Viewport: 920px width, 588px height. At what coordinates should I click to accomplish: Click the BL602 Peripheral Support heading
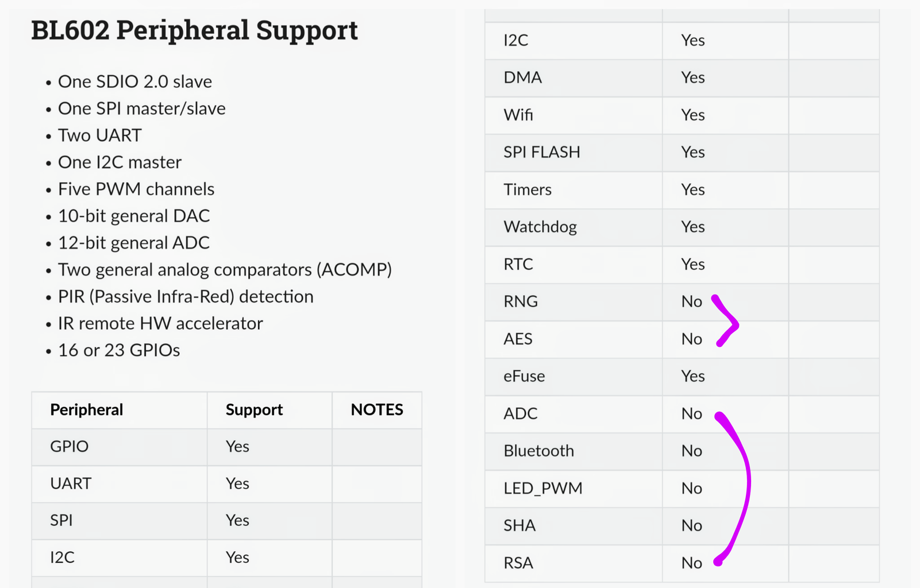tap(194, 30)
